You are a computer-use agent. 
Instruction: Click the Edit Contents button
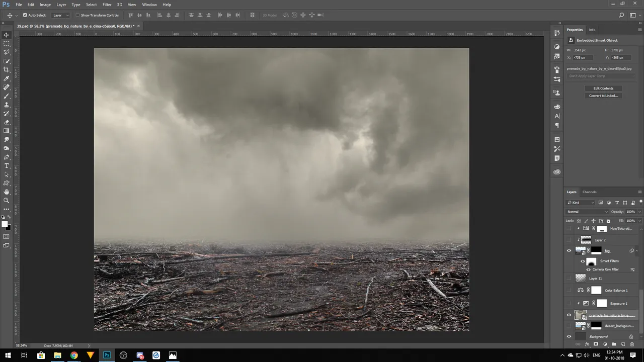603,88
